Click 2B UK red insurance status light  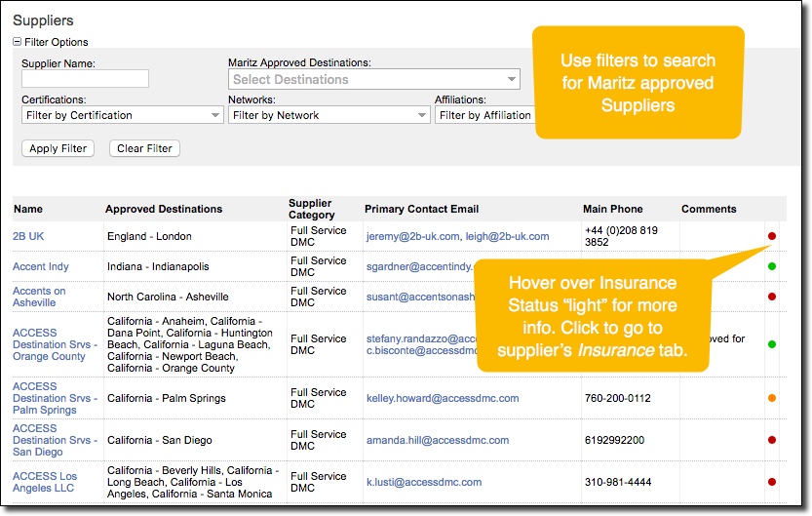[x=772, y=236]
